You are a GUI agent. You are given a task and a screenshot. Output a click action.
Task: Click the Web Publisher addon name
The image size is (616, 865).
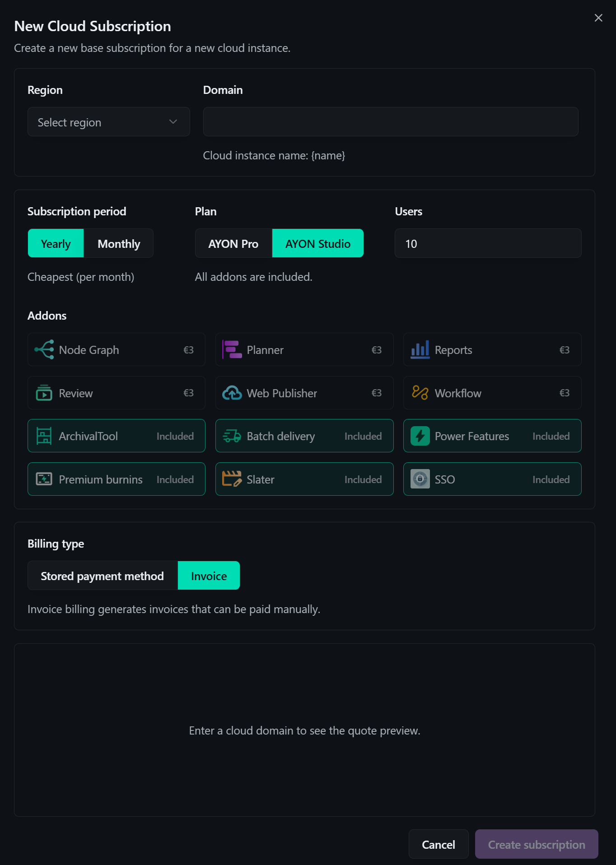tap(282, 393)
